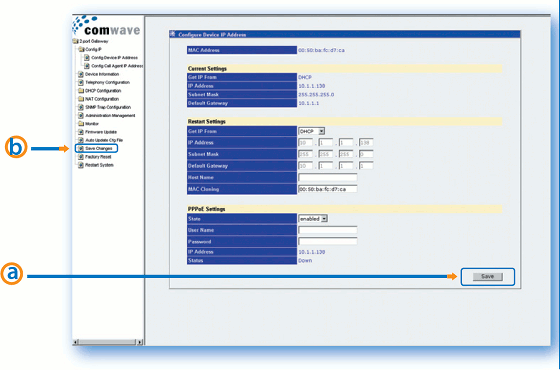Click last octet of restart IP Address
The height and width of the screenshot is (370, 560).
pyautogui.click(x=366, y=142)
